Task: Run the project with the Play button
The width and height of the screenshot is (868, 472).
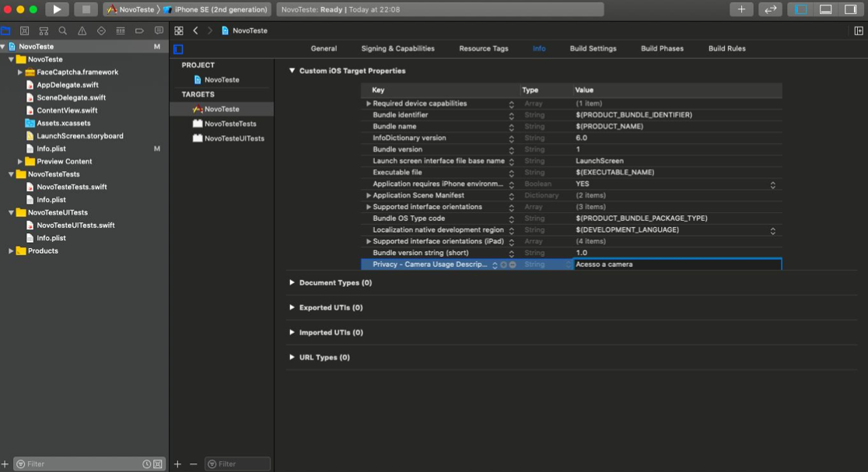Action: pyautogui.click(x=57, y=9)
